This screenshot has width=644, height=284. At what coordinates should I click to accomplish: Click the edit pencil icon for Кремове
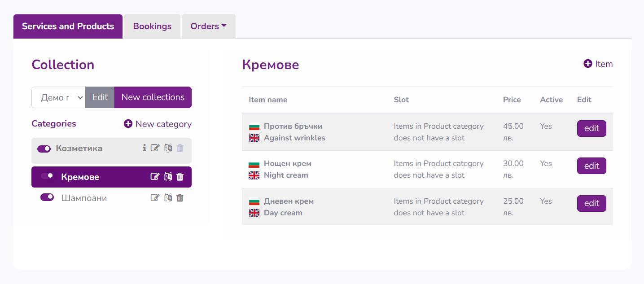155,177
